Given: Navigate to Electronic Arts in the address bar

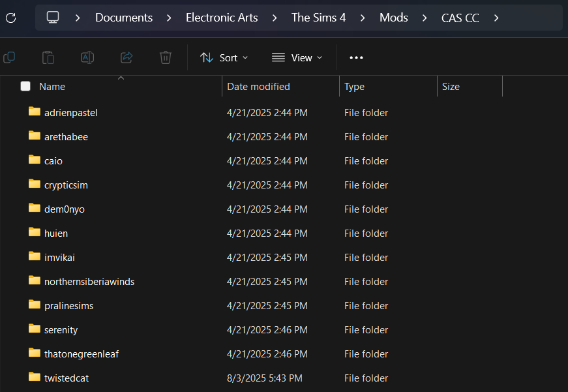Looking at the screenshot, I should [x=222, y=18].
